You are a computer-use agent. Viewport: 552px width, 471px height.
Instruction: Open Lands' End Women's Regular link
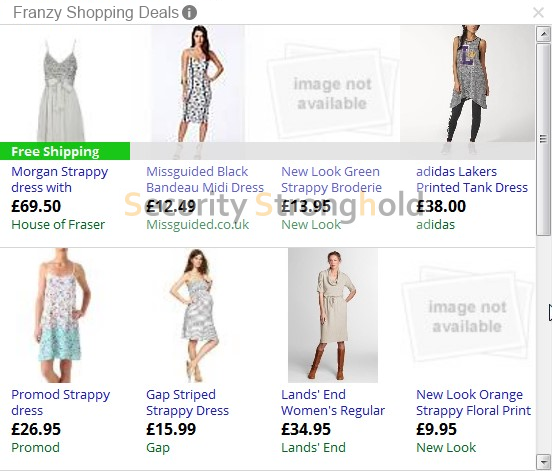[333, 402]
